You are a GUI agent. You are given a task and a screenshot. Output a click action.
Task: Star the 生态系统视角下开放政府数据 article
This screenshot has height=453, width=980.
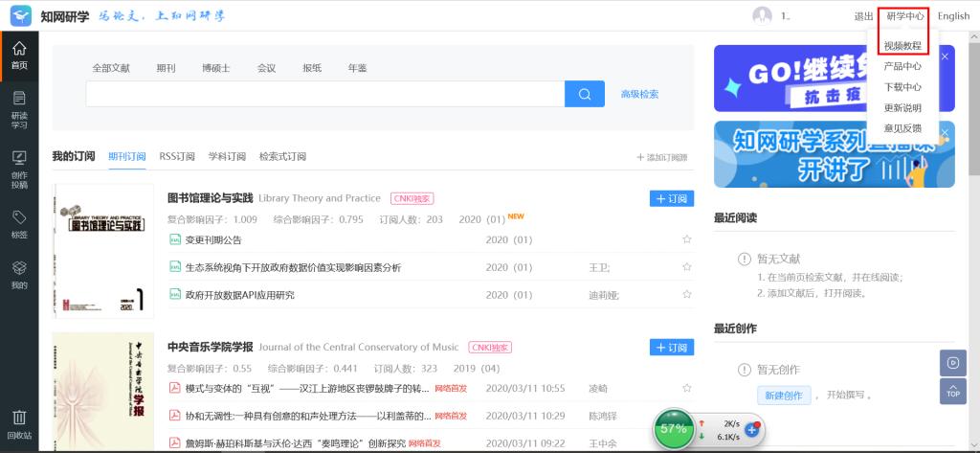click(x=687, y=266)
